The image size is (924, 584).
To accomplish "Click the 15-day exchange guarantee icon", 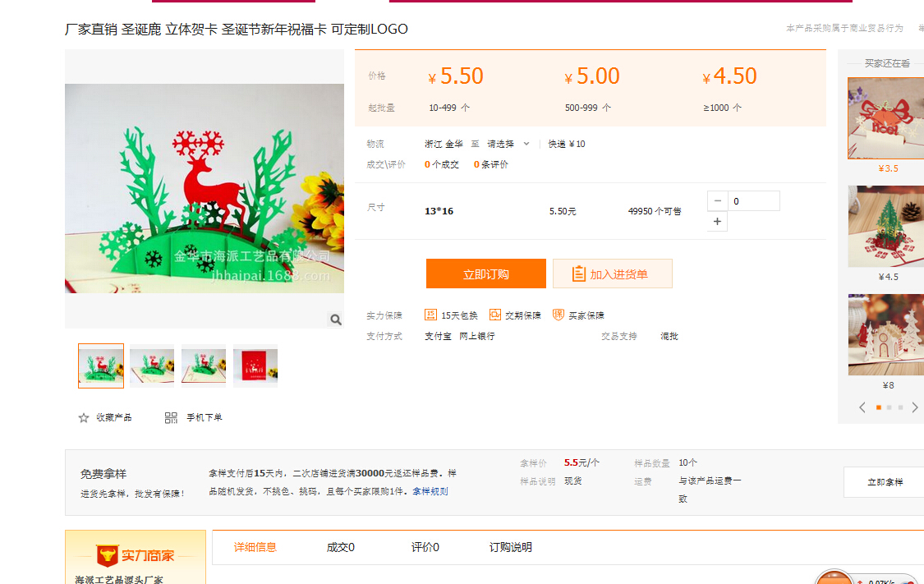I will pyautogui.click(x=430, y=315).
